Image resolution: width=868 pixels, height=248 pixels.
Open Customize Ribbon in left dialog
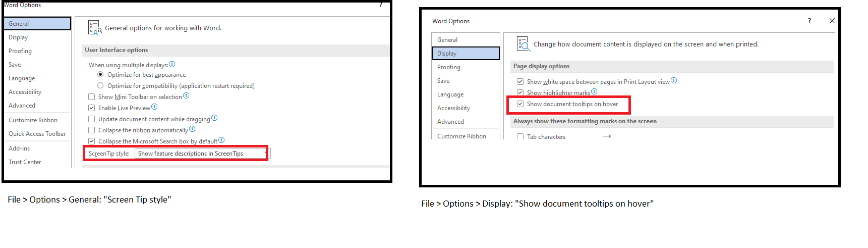point(37,120)
